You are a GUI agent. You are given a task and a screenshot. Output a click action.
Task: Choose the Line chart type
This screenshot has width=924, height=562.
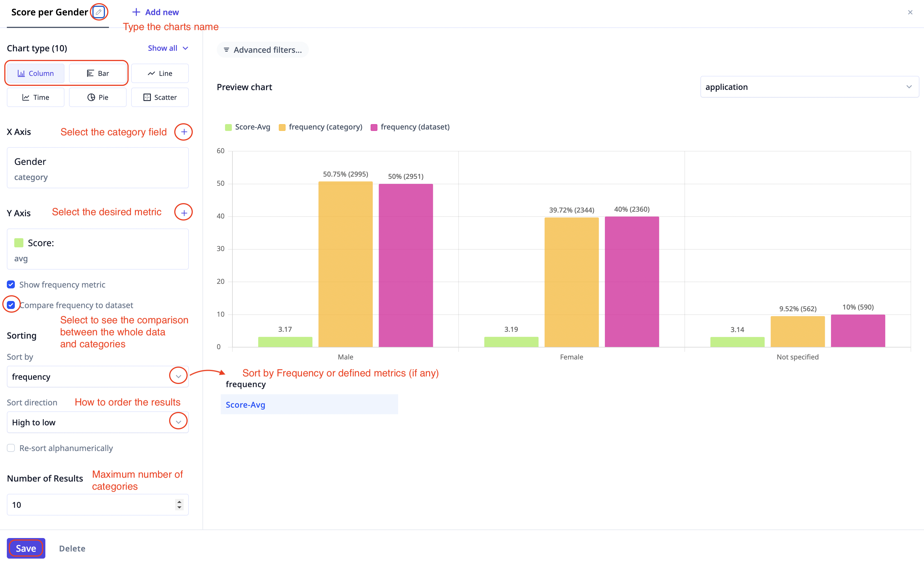[x=160, y=74]
